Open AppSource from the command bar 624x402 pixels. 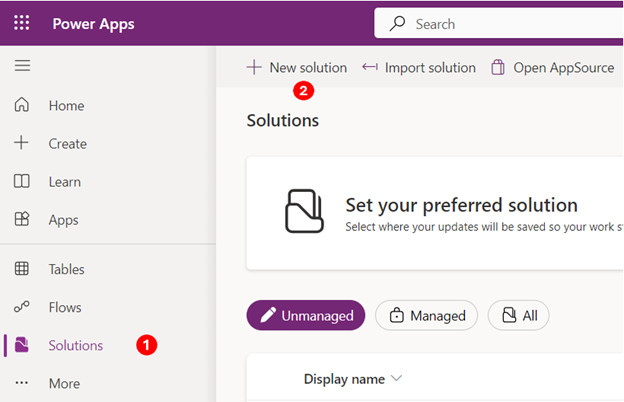click(x=552, y=67)
